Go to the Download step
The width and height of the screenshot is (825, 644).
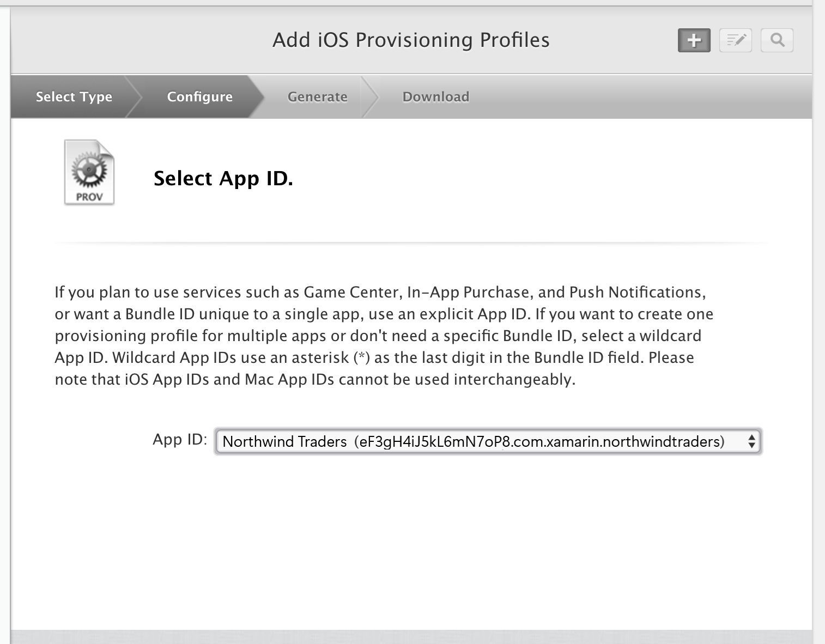435,96
